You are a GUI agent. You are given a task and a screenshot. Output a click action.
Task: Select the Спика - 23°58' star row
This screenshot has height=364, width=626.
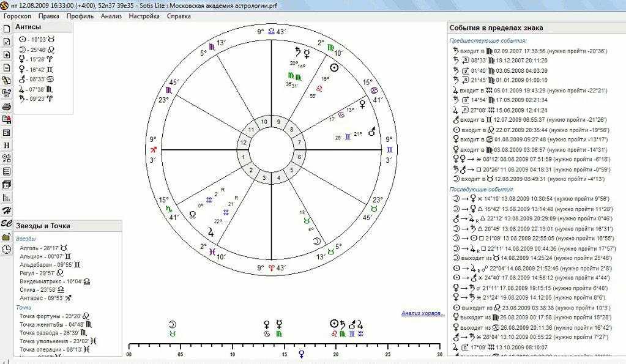pos(42,290)
